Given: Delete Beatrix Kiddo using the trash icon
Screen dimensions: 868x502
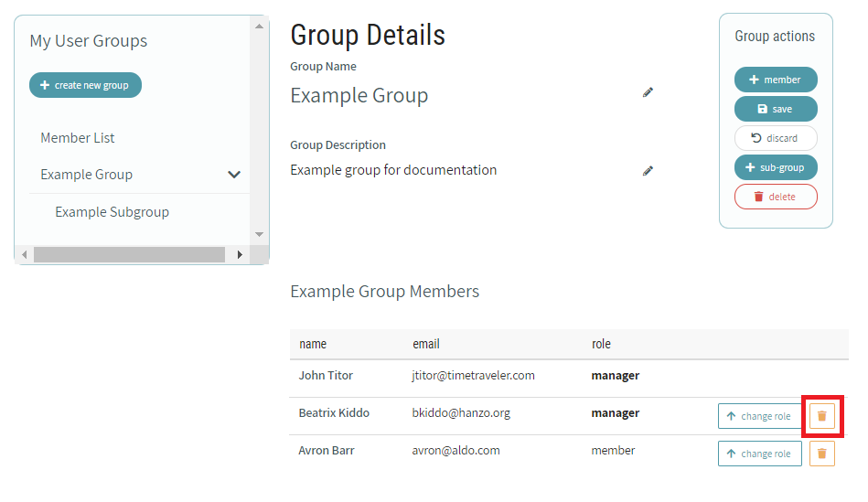Looking at the screenshot, I should (x=822, y=416).
